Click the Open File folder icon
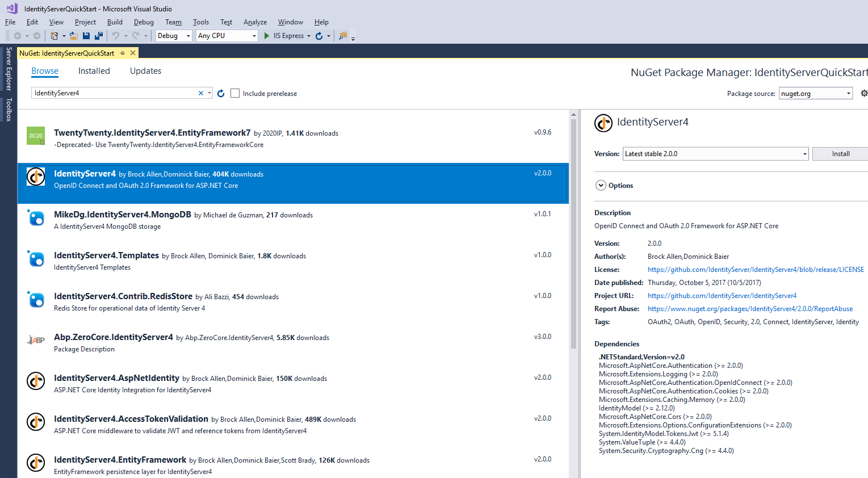Viewport: 868px width, 478px height. coord(74,36)
